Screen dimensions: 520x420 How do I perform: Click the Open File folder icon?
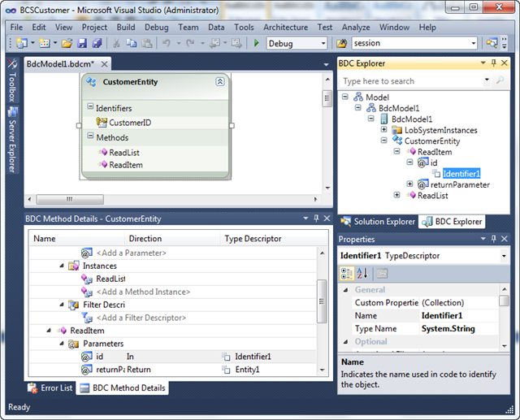(67, 43)
